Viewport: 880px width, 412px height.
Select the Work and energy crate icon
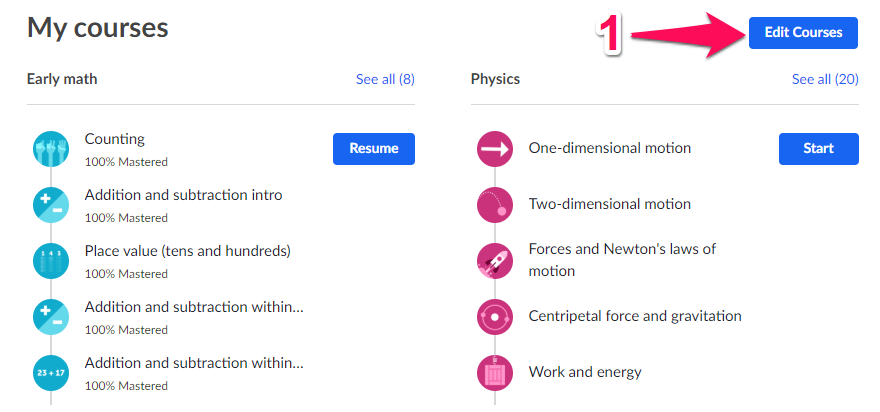click(x=495, y=373)
